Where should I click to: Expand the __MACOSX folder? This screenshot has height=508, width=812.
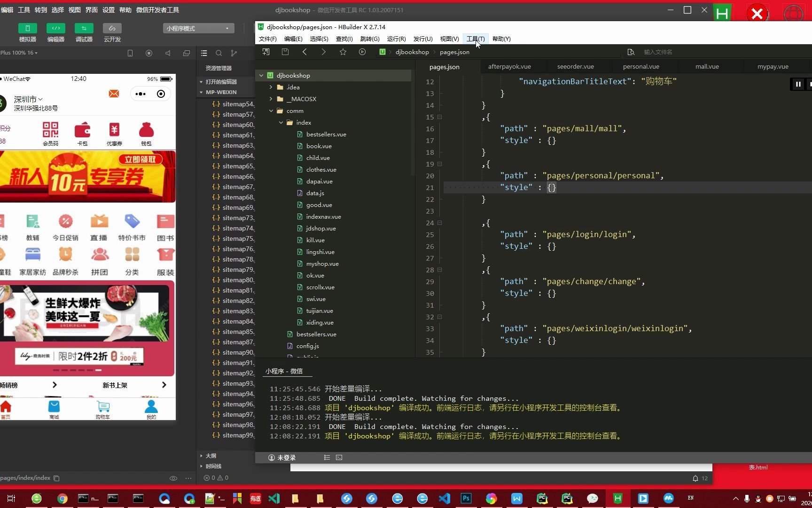[271, 99]
